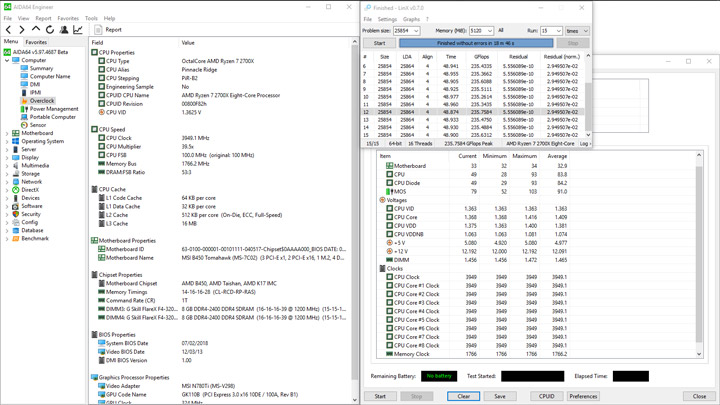Viewport: 720px width, 405px height.
Task: Select Overclock tree item
Action: (x=42, y=101)
